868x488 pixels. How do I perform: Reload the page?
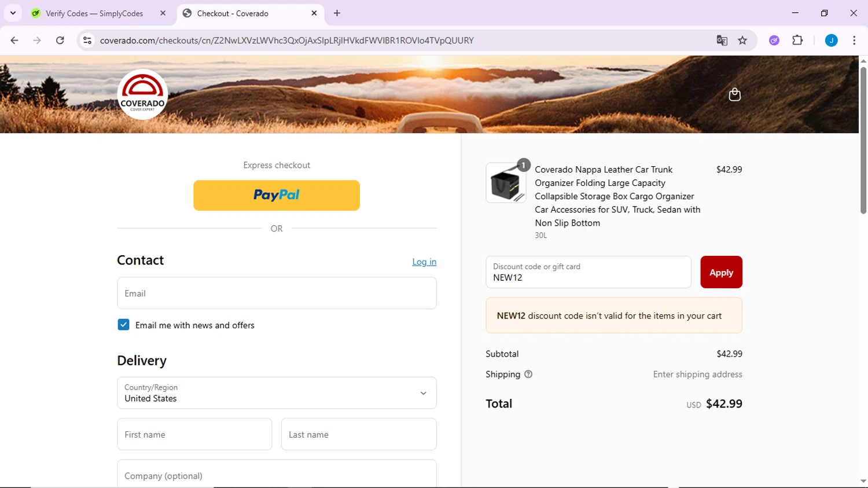tap(60, 41)
